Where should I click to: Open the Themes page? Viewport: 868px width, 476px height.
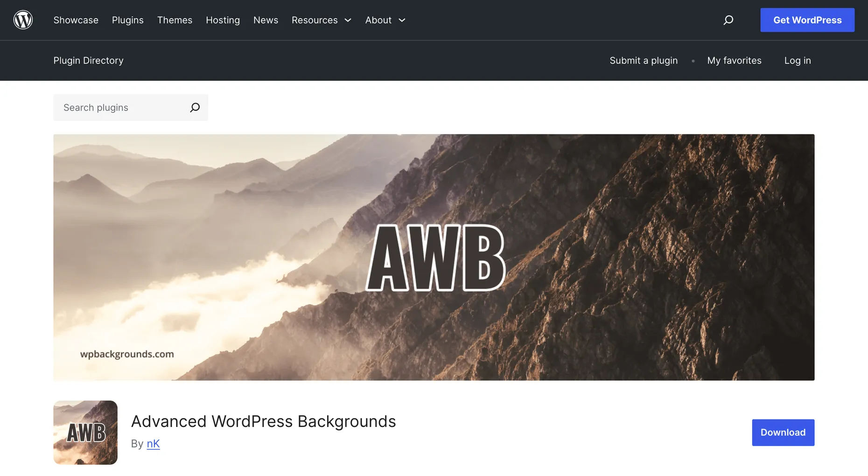coord(175,20)
